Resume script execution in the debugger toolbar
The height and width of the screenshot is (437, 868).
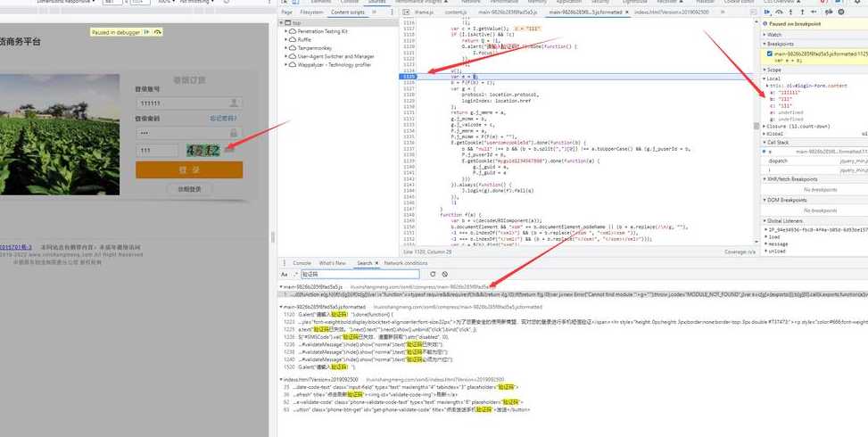767,12
